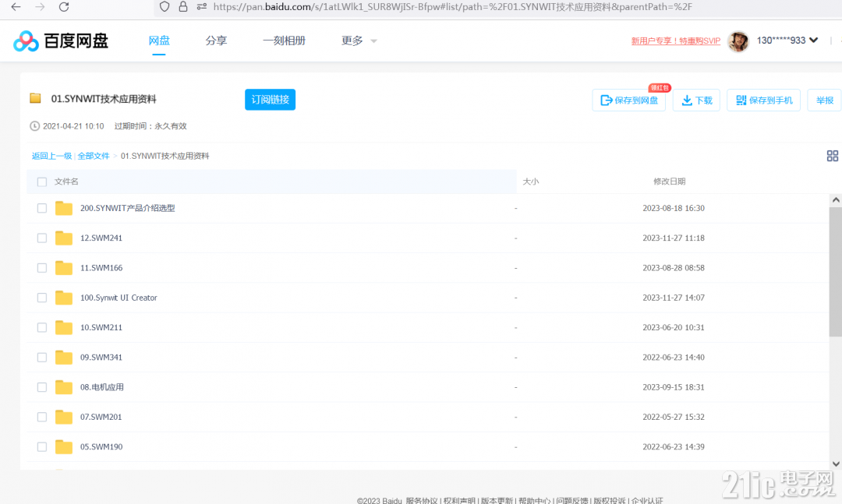842x504 pixels.
Task: Click the scrollbar up arrow
Action: pyautogui.click(x=836, y=200)
